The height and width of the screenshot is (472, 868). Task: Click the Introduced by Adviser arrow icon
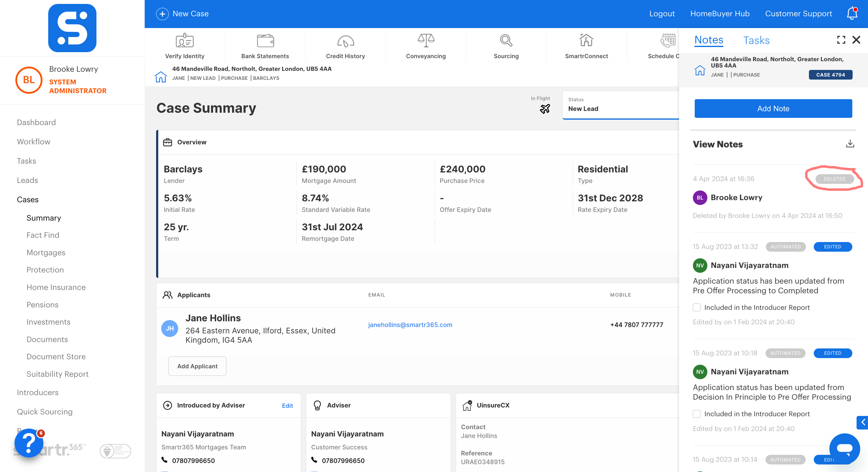click(x=168, y=405)
